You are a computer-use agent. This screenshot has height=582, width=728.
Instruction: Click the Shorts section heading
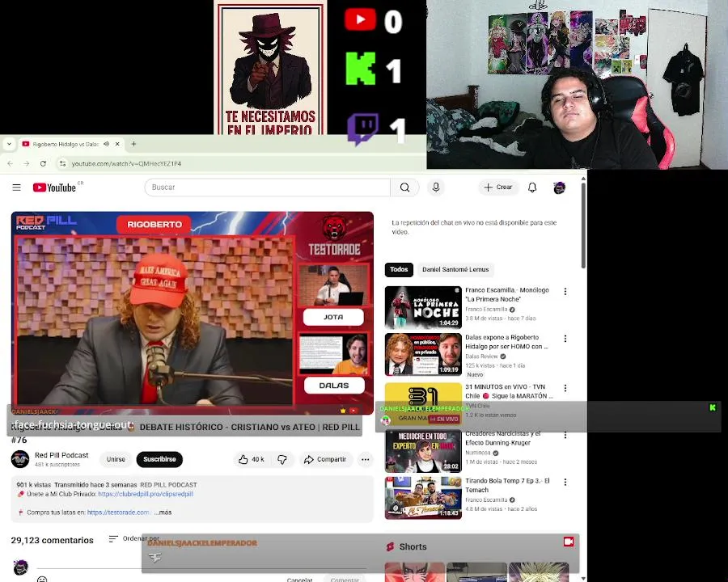point(413,547)
